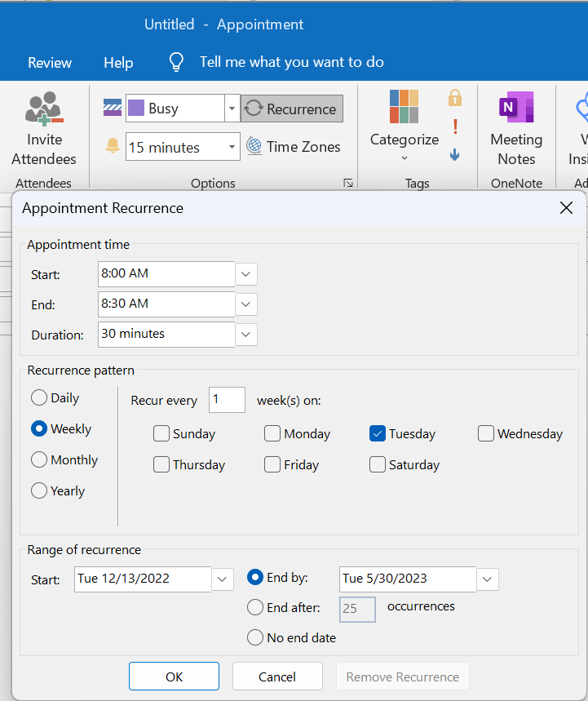Screen dimensions: 588x701
Task: Expand the Start time dropdown
Action: click(246, 274)
